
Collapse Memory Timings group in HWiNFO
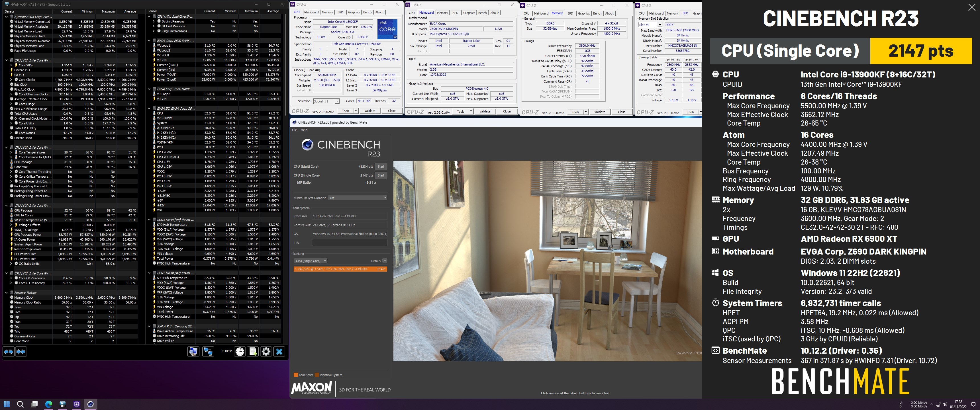pyautogui.click(x=7, y=293)
